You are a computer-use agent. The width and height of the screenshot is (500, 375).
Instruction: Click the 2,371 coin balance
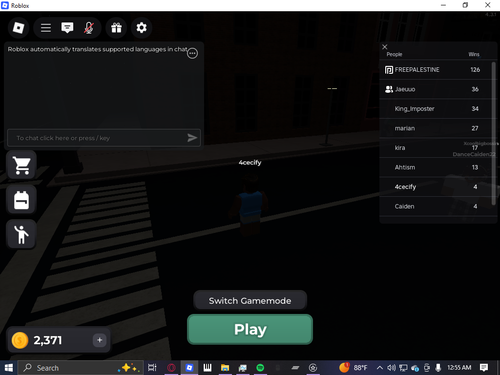48,340
